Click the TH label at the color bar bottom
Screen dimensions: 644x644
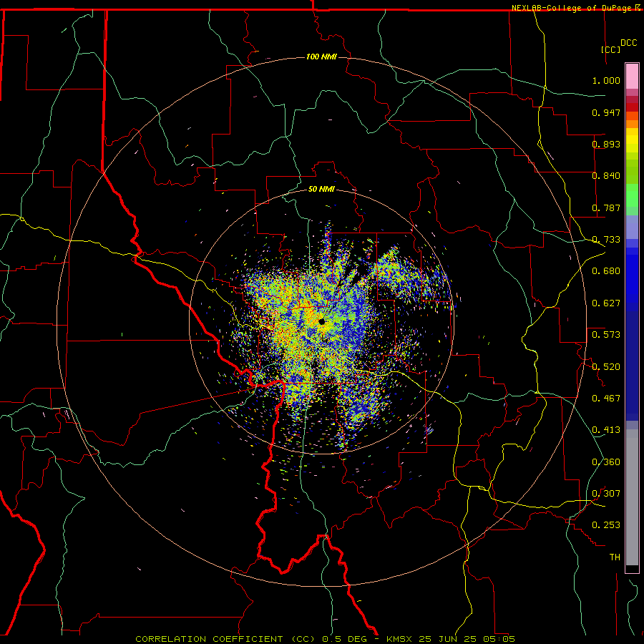point(615,557)
